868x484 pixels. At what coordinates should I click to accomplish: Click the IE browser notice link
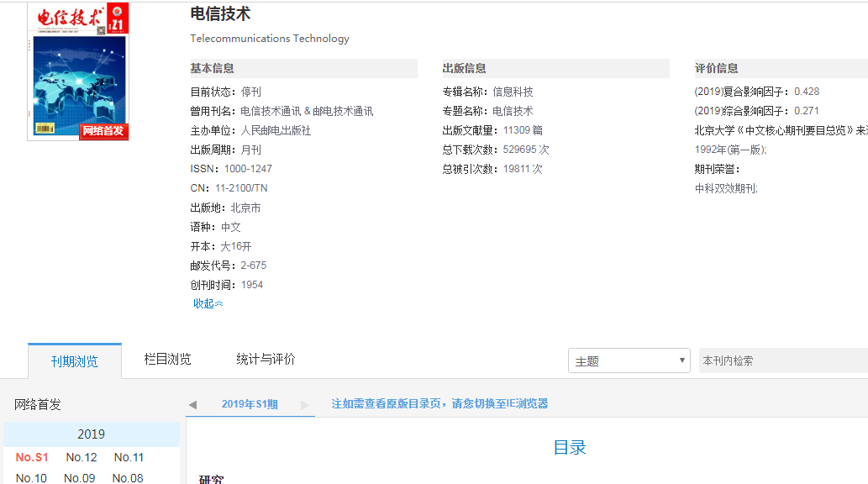(439, 403)
